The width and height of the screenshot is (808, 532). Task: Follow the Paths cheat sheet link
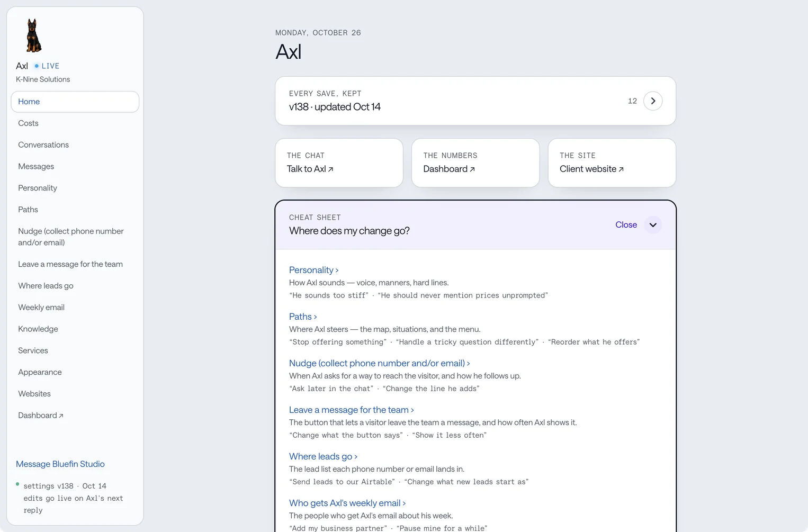(x=303, y=317)
